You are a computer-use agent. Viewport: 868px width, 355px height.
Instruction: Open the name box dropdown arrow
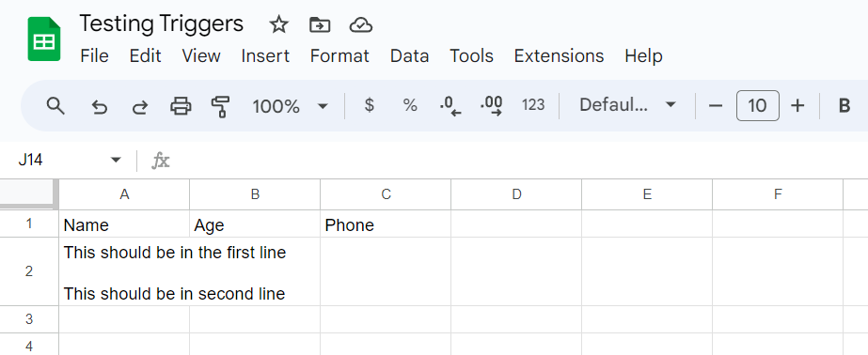coord(115,161)
